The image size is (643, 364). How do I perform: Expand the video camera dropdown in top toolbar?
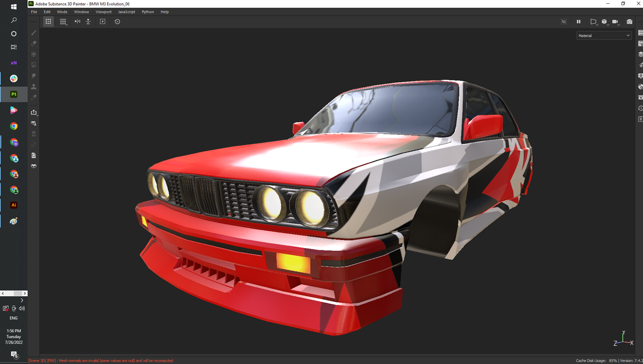click(x=616, y=22)
